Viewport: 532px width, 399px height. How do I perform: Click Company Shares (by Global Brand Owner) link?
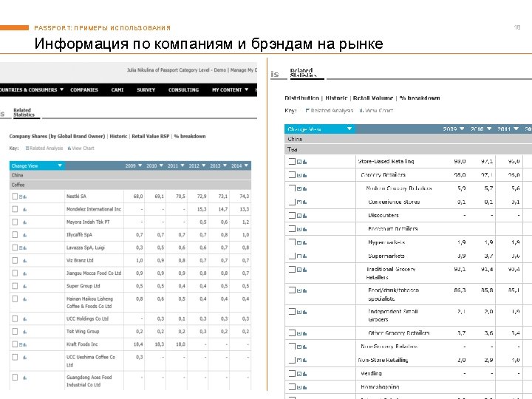click(x=57, y=137)
